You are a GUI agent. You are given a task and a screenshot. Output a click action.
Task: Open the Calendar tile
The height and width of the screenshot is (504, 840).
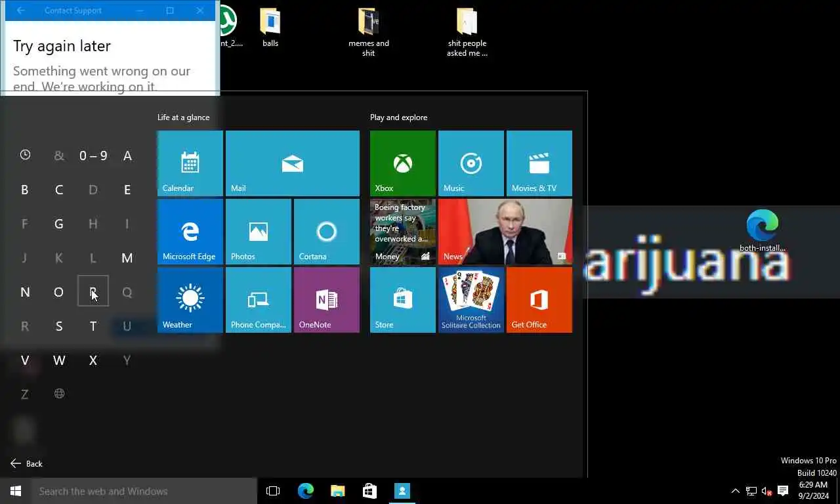click(190, 163)
